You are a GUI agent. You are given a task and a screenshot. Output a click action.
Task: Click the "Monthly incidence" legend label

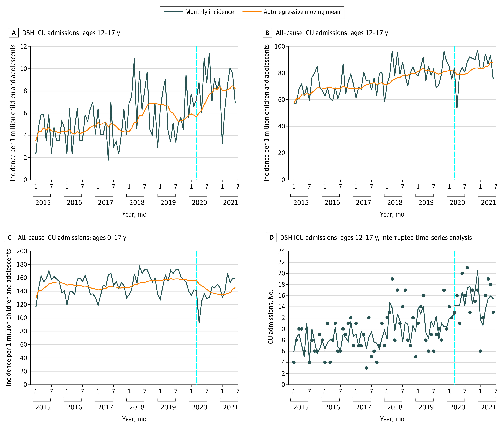210,12
